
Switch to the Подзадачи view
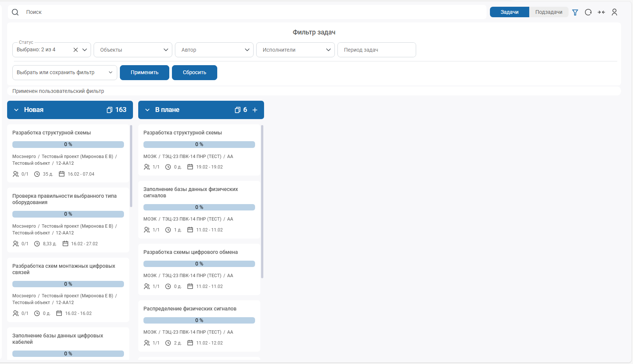point(548,12)
